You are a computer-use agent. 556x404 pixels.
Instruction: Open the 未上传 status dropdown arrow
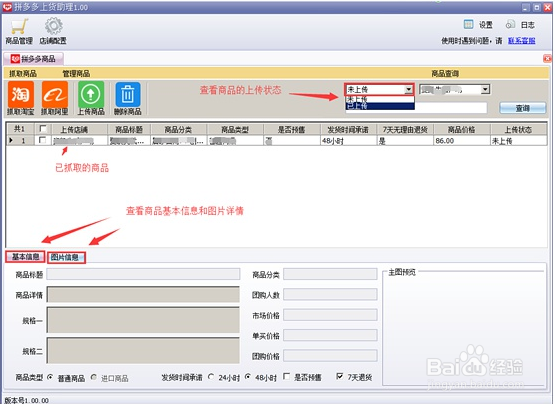409,89
